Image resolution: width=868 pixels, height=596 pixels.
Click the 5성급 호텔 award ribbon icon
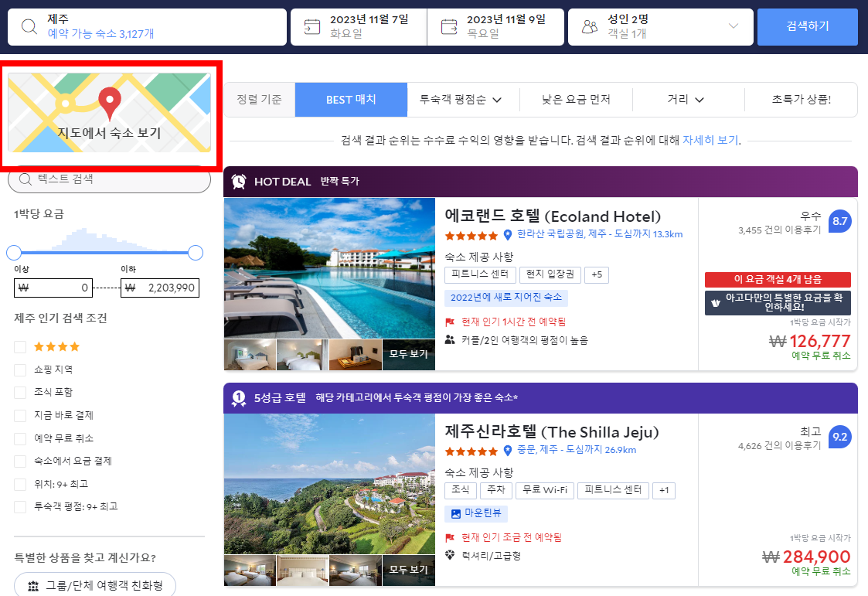point(239,398)
